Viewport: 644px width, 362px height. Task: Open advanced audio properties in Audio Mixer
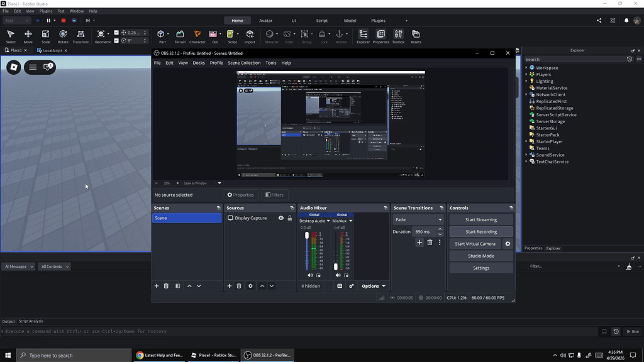[x=352, y=286]
